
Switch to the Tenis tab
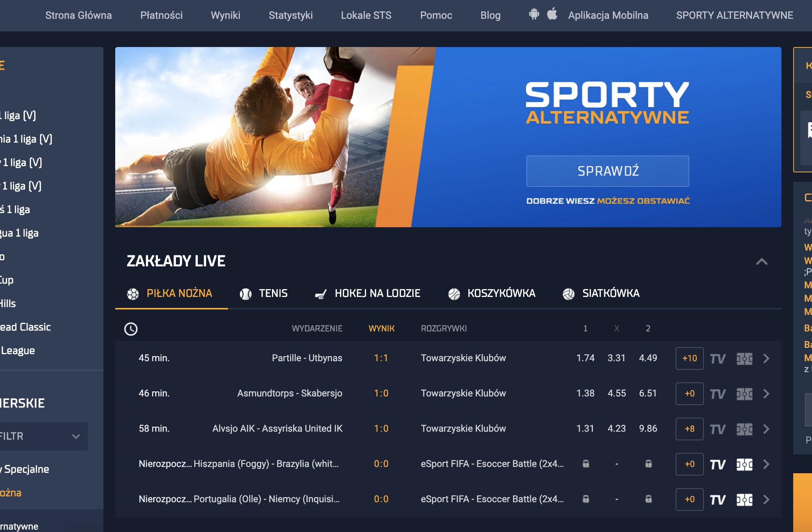point(263,293)
